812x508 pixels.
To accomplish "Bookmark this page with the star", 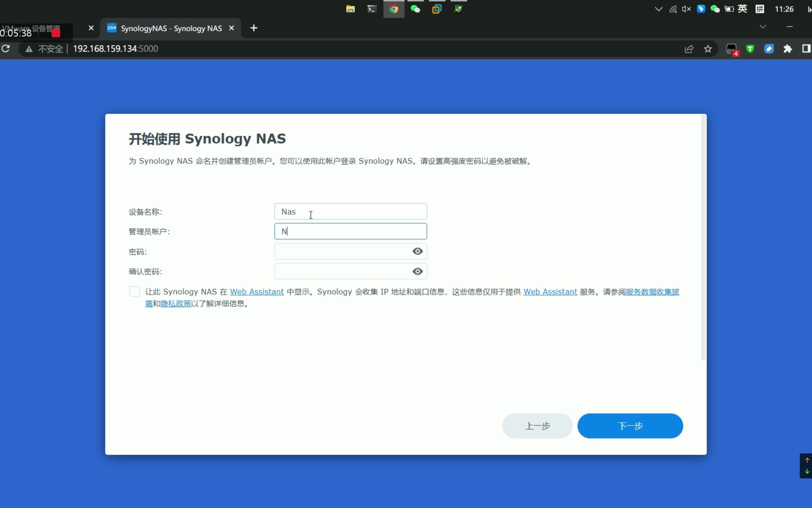I will pos(708,49).
